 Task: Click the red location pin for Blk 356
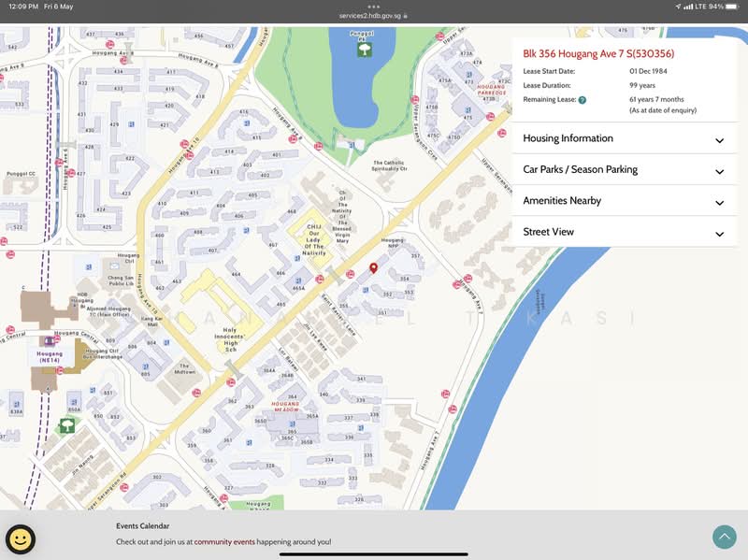373,268
